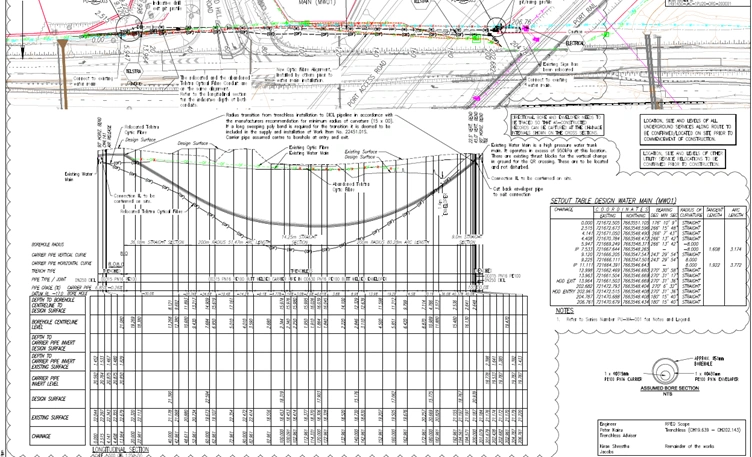Click the 'DESIGN SURFACE' row header in the profile table
This screenshot has height=457, width=752.
tap(48, 399)
